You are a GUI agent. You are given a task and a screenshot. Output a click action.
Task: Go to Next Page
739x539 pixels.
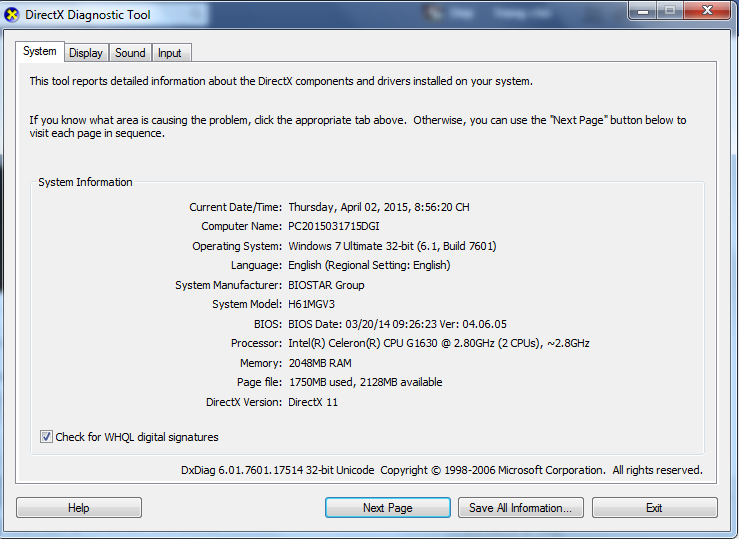point(387,508)
